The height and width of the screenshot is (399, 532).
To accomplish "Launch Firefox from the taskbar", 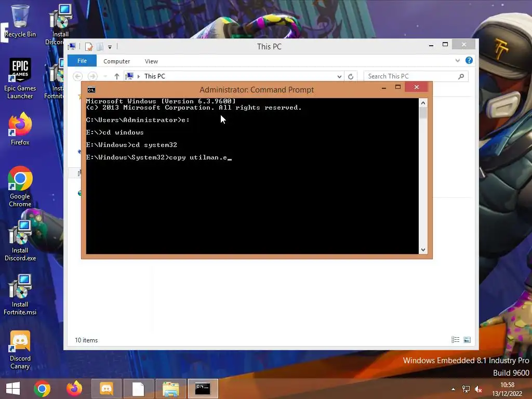I will click(74, 389).
